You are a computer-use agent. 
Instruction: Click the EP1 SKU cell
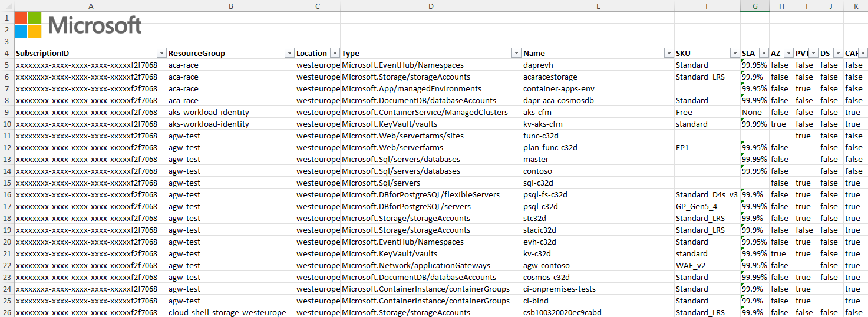pos(707,147)
